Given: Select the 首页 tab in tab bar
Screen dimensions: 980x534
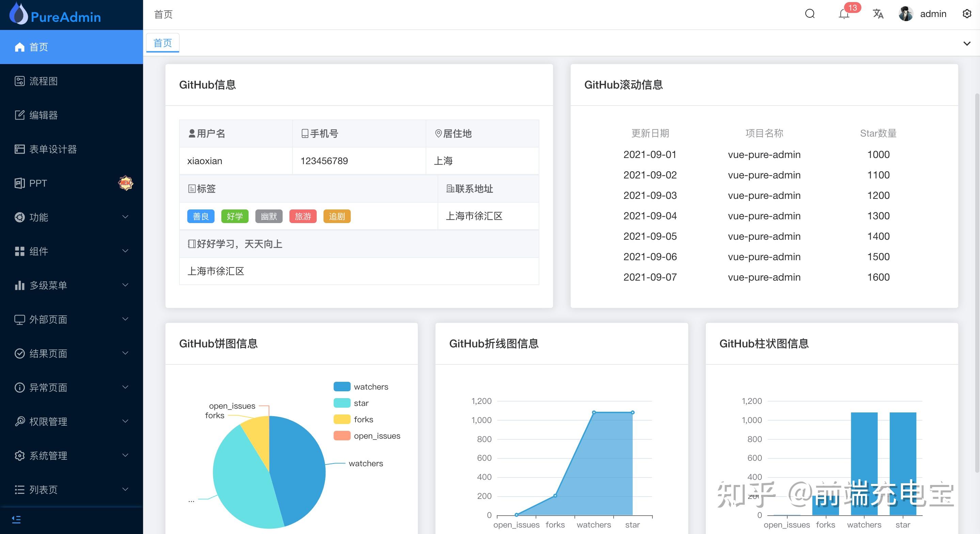Looking at the screenshot, I should (x=163, y=43).
